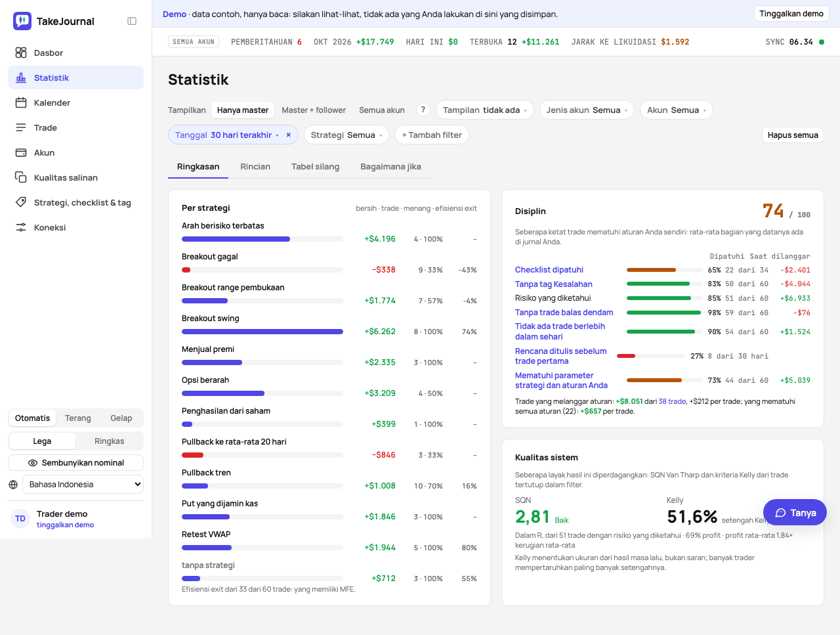Click the + Tambah filter button
This screenshot has height=635, width=840.
[x=432, y=135]
